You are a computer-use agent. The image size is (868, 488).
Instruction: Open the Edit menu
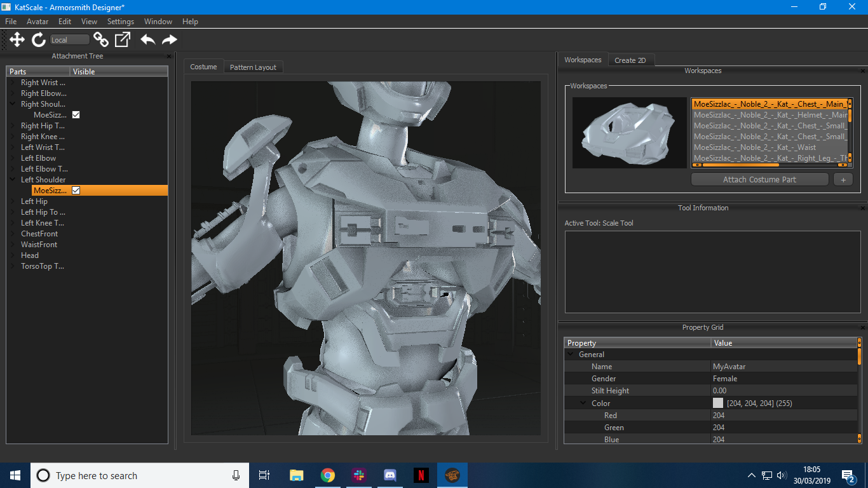(65, 22)
